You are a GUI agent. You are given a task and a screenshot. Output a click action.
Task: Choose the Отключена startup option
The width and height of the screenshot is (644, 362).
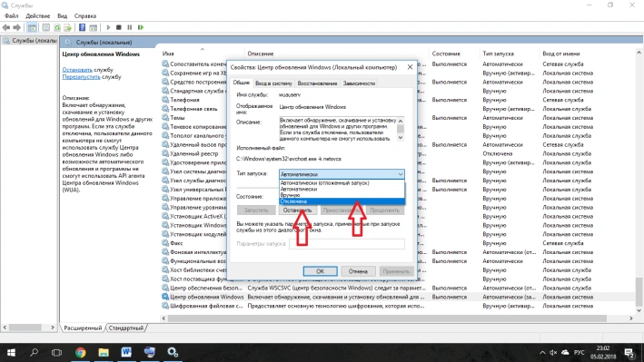(x=342, y=201)
